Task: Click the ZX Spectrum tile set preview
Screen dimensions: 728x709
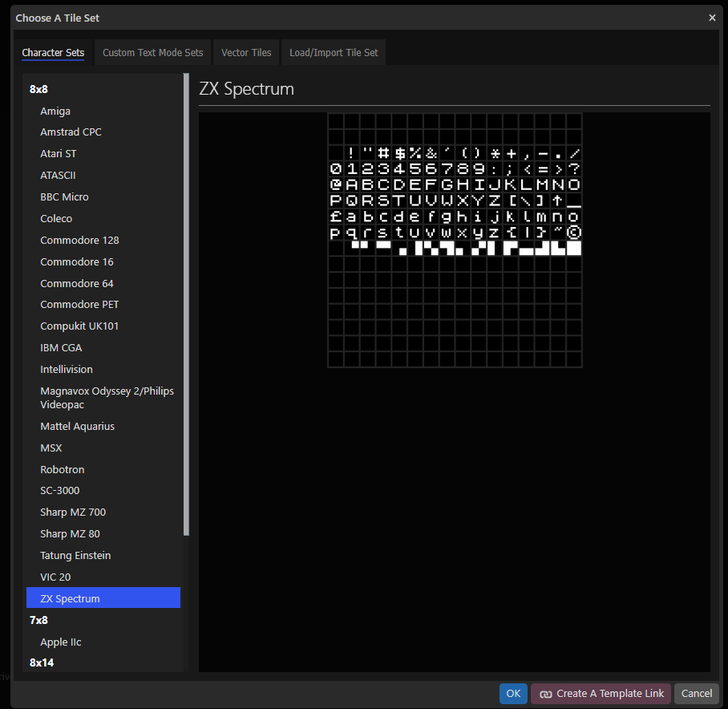Action: pos(455,240)
